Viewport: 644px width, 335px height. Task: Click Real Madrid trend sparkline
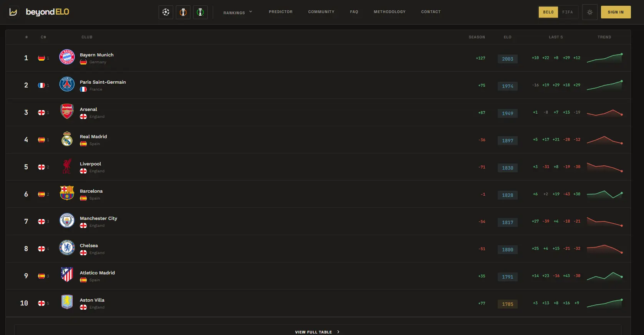coord(604,140)
